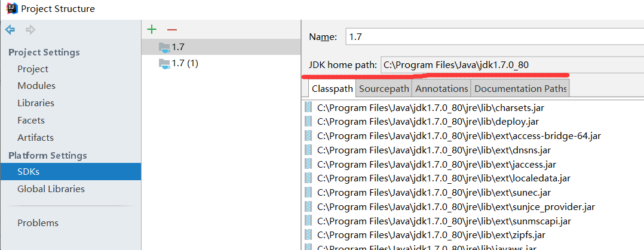
Task: Select the access-bridge-64.jar classpath entry
Action: pyautogui.click(x=459, y=135)
